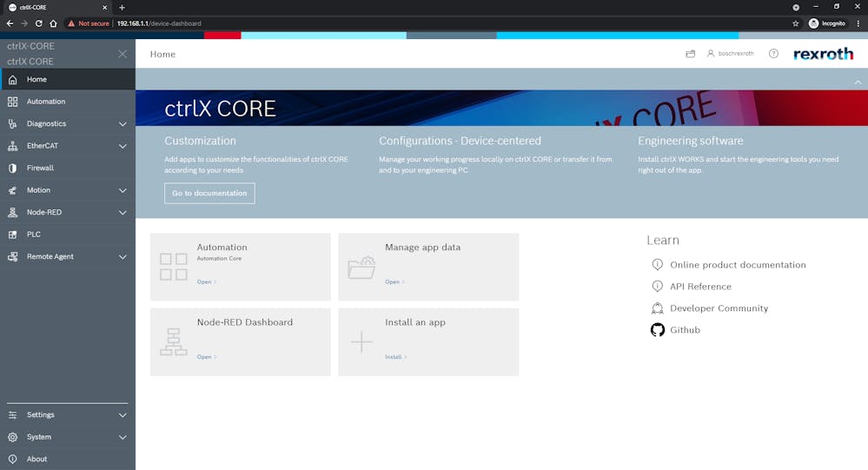Click the Home icon in the sidebar
The image size is (868, 470).
click(13, 80)
